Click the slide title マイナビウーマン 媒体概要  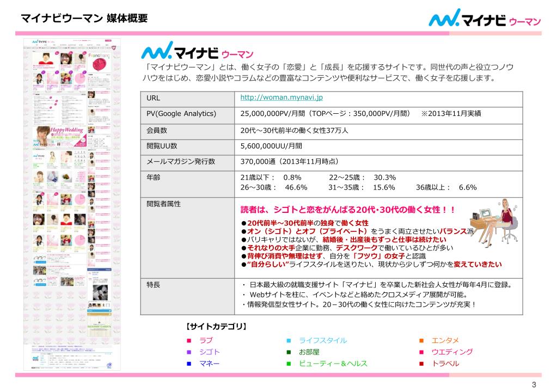pos(84,18)
